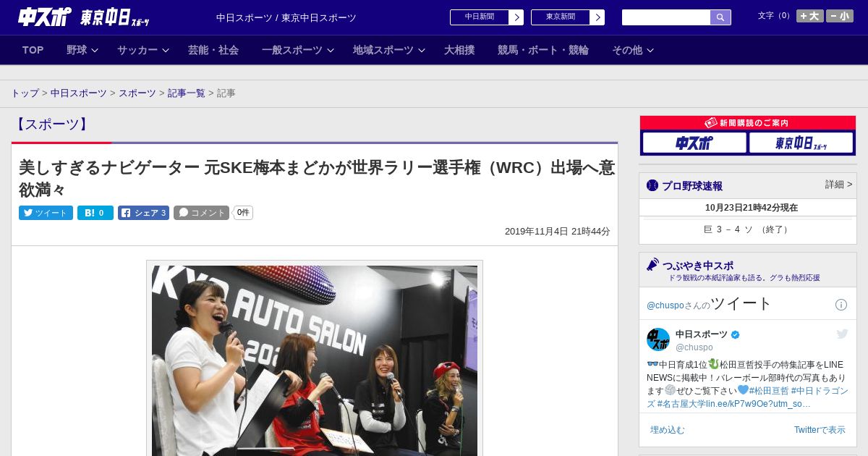Screen dimensions: 868x456
Task: Increase text size with +大 button
Action: 810,16
